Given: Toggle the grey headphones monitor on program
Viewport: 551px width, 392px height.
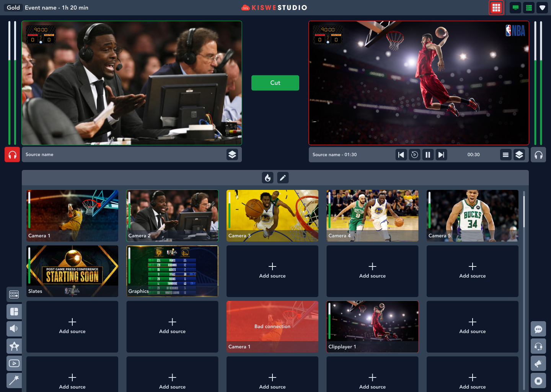Looking at the screenshot, I should click(538, 155).
